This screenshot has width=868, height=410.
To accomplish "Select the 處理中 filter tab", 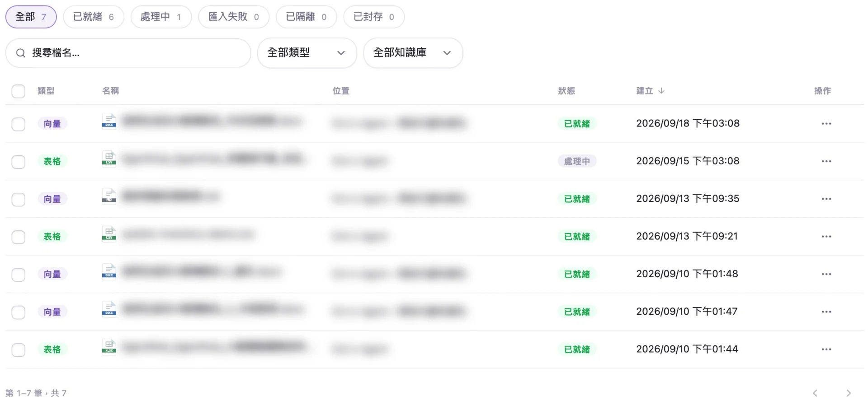I will [x=161, y=17].
